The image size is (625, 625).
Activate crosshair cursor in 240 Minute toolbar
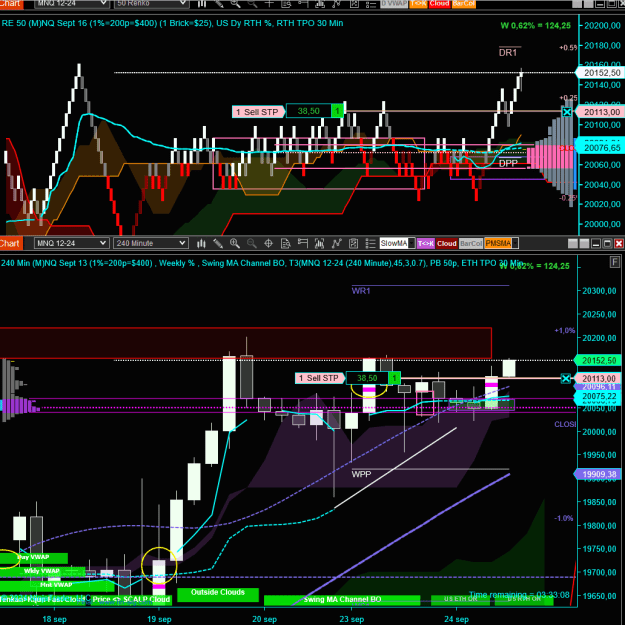[x=269, y=243]
